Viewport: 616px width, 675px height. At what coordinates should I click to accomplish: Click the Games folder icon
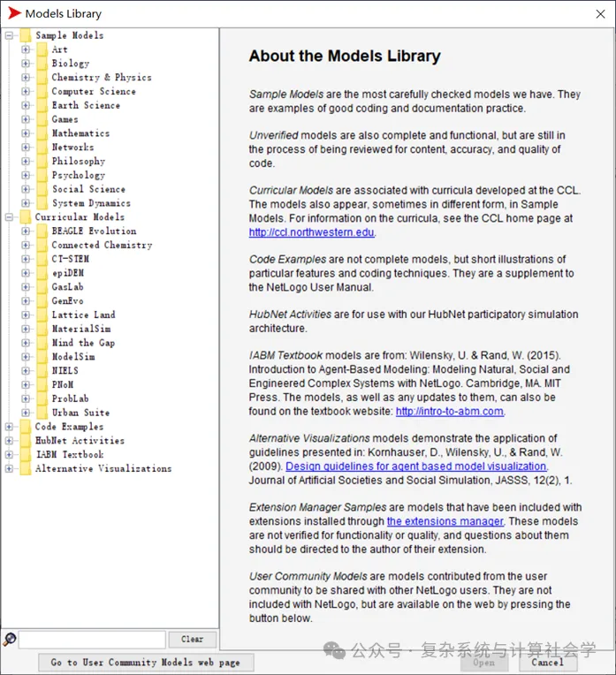click(42, 119)
